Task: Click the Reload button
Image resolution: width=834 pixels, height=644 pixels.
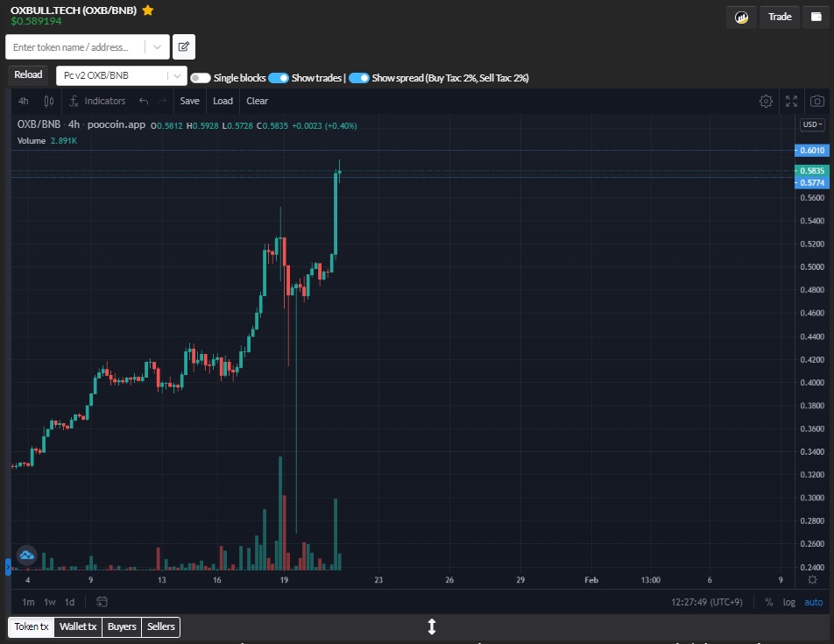Action: click(28, 75)
